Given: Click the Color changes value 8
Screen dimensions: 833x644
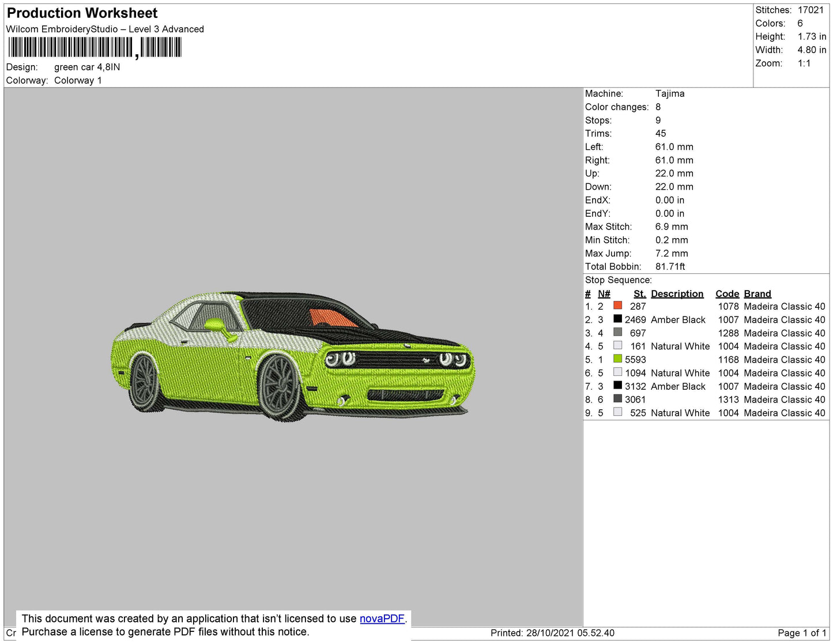Looking at the screenshot, I should pyautogui.click(x=658, y=107).
